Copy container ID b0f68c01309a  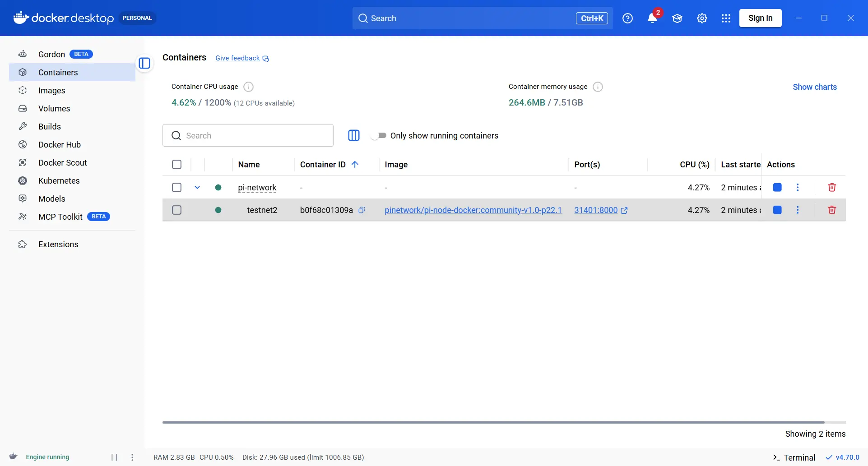coord(362,210)
